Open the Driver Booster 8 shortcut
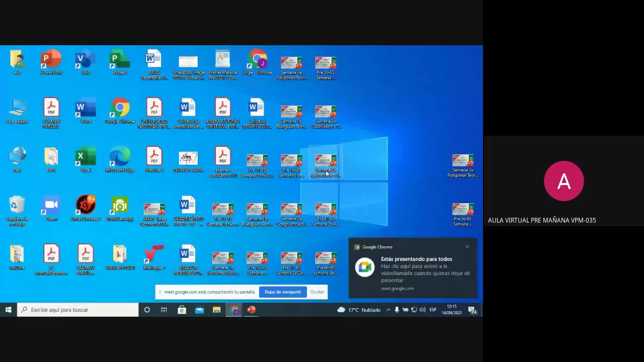Viewport: 644px width, 362px height. click(86, 209)
